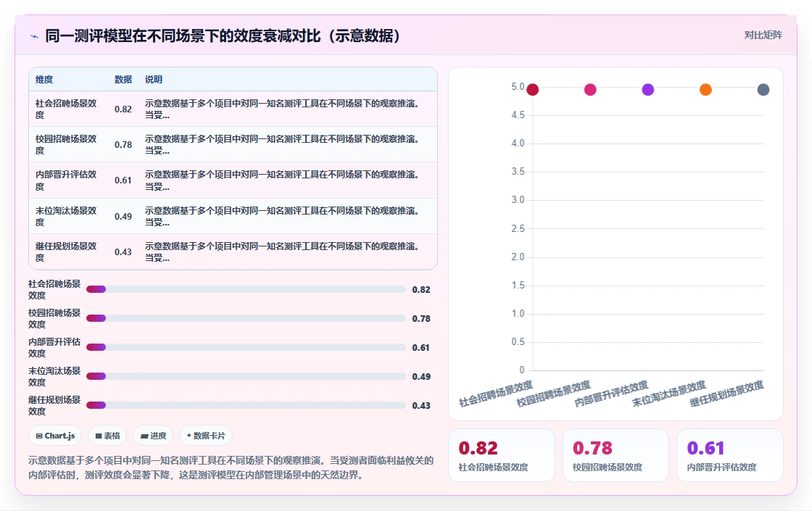
Task: Click the 维度 column header
Action: (x=44, y=79)
